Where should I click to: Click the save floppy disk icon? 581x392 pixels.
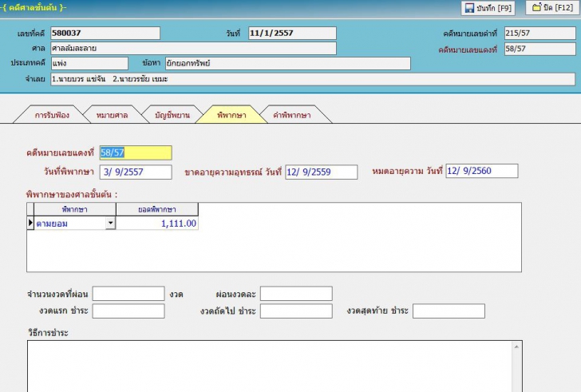click(469, 8)
